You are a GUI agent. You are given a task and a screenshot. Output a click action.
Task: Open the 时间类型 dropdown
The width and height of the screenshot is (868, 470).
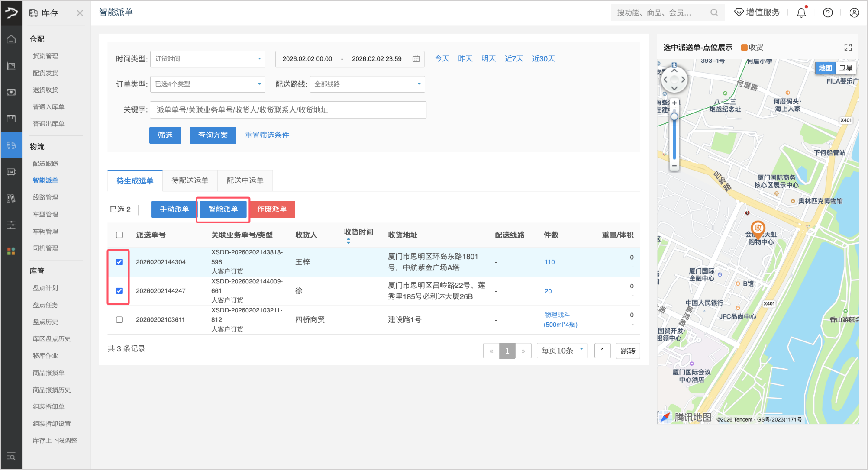[207, 59]
